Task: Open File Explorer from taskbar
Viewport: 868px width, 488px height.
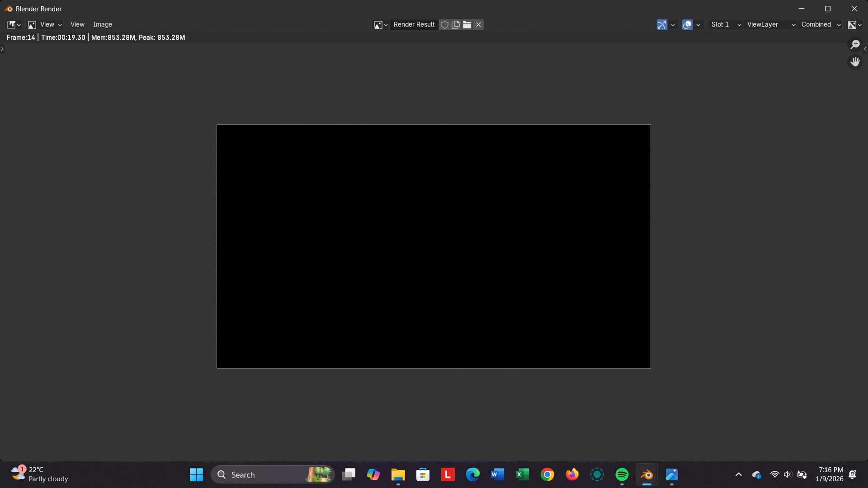Action: (398, 474)
